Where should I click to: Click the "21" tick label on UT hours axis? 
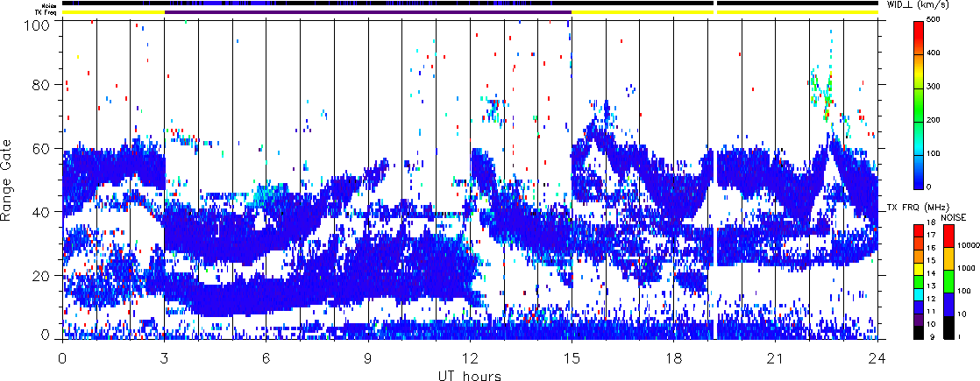776,358
